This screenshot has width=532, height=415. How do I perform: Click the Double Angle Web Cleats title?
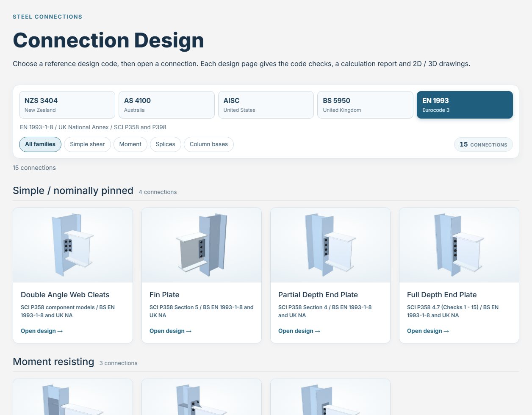pyautogui.click(x=65, y=295)
